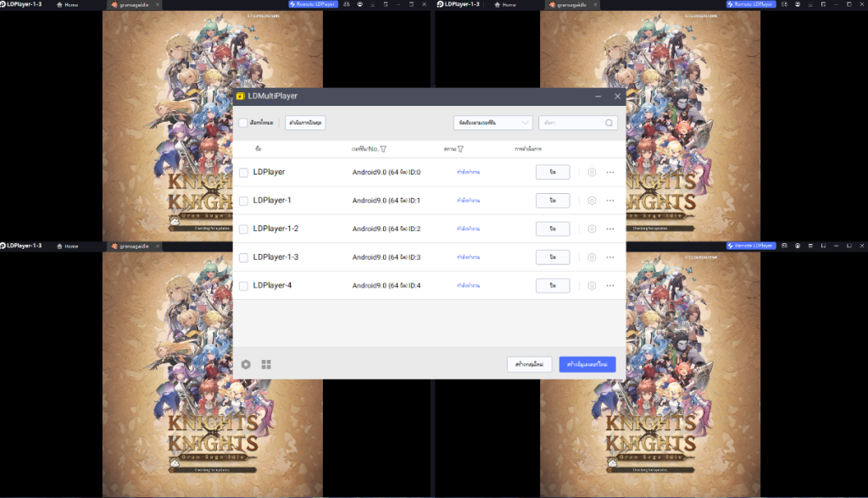Minimize the LDMultiPlayer dialog
Screen dimensions: 868x498
(x=598, y=97)
